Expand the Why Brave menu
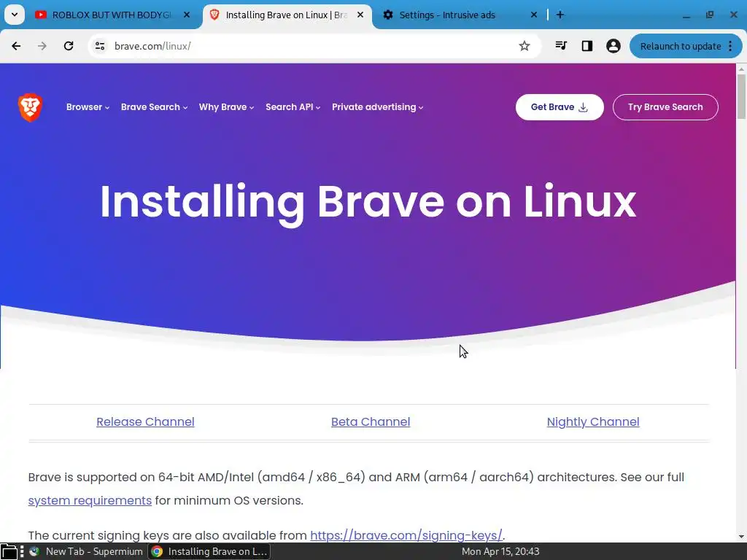Viewport: 747px width, 560px height. 226,107
